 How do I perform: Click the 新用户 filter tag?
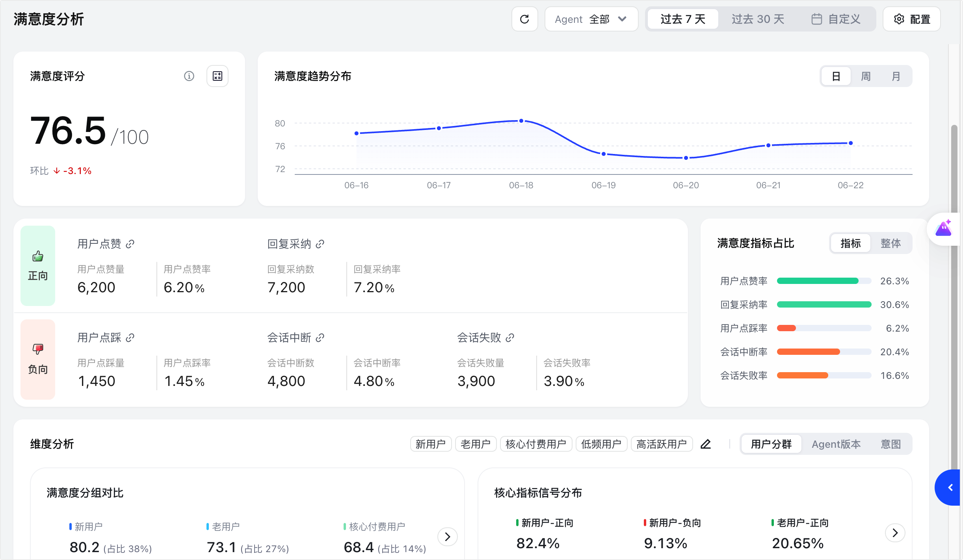pyautogui.click(x=431, y=444)
